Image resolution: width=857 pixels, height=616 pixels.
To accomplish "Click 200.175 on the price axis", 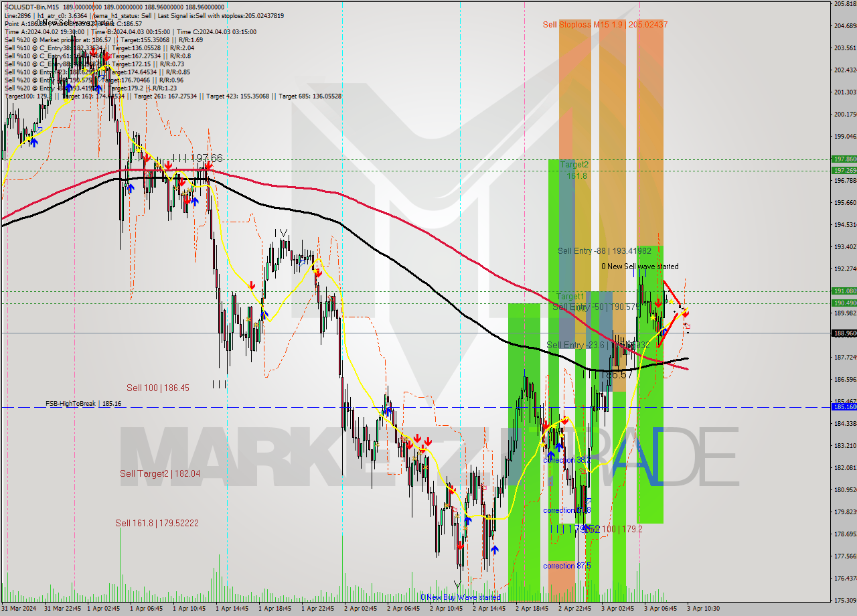I will point(845,114).
